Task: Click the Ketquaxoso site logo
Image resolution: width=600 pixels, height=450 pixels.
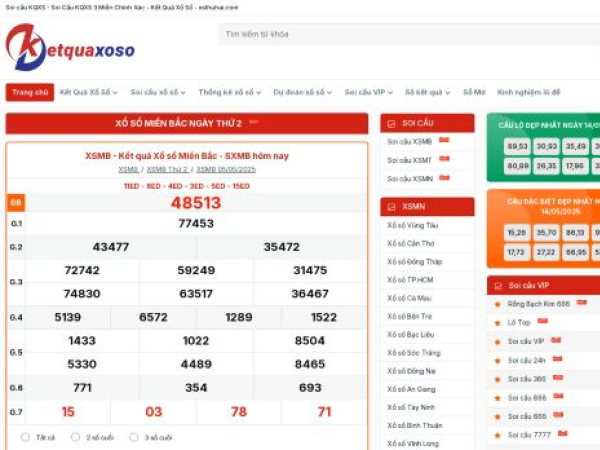Action: 70,46
